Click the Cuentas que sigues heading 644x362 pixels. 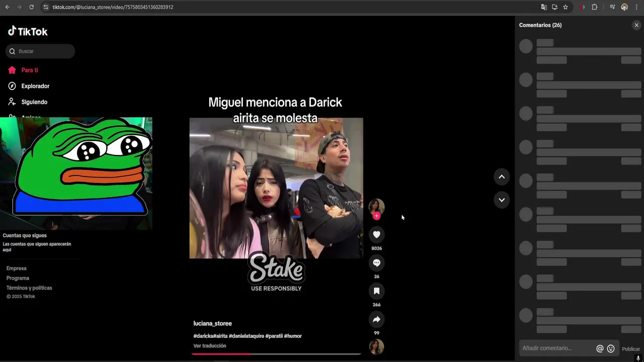(25, 235)
